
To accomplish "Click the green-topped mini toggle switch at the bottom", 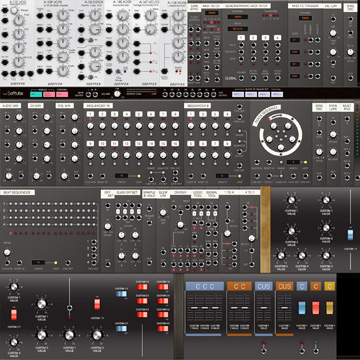I will point(315,348).
